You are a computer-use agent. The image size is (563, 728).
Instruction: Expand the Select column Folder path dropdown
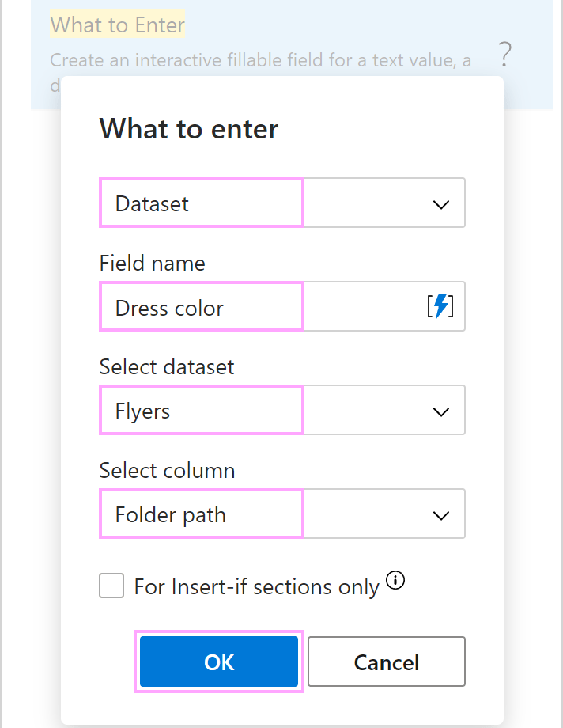[x=282, y=514]
